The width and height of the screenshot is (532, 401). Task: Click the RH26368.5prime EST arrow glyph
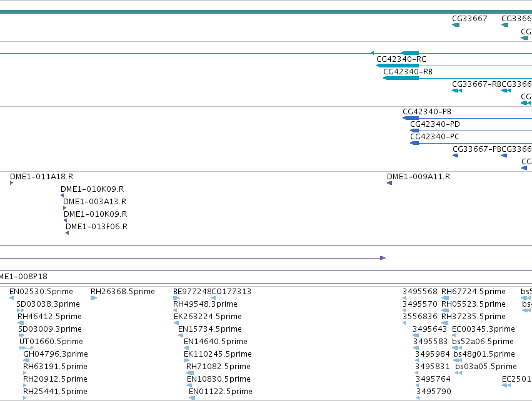(94, 298)
